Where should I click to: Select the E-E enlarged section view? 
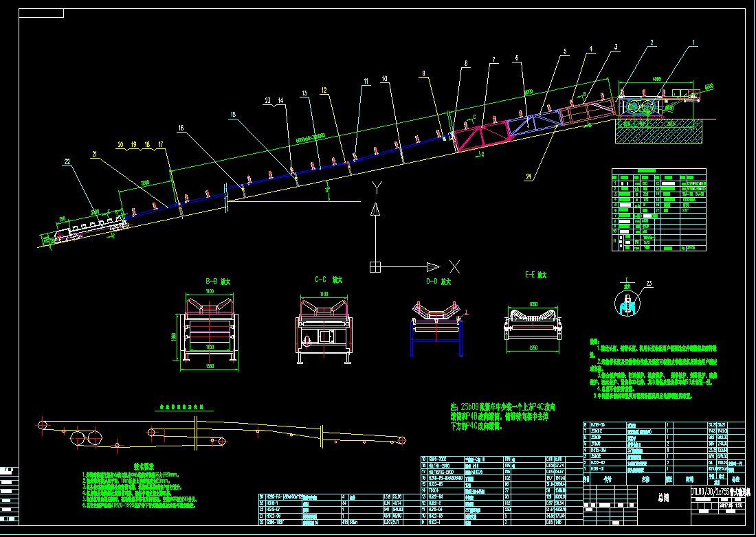pyautogui.click(x=534, y=324)
